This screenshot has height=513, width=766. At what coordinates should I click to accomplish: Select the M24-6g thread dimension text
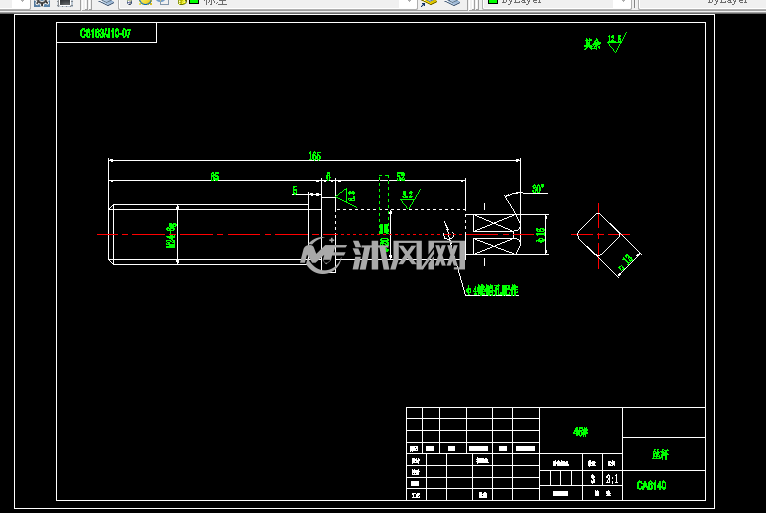(x=171, y=235)
